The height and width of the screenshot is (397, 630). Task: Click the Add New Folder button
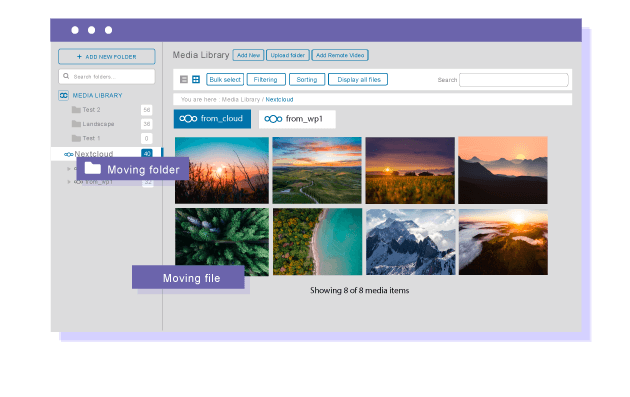[x=106, y=57]
